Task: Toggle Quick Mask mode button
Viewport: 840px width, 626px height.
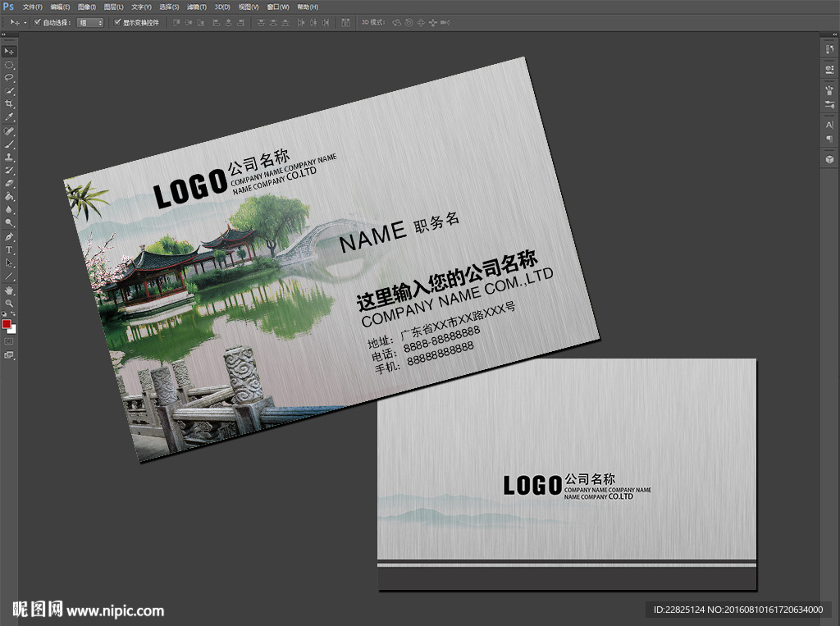Action: pyautogui.click(x=10, y=340)
